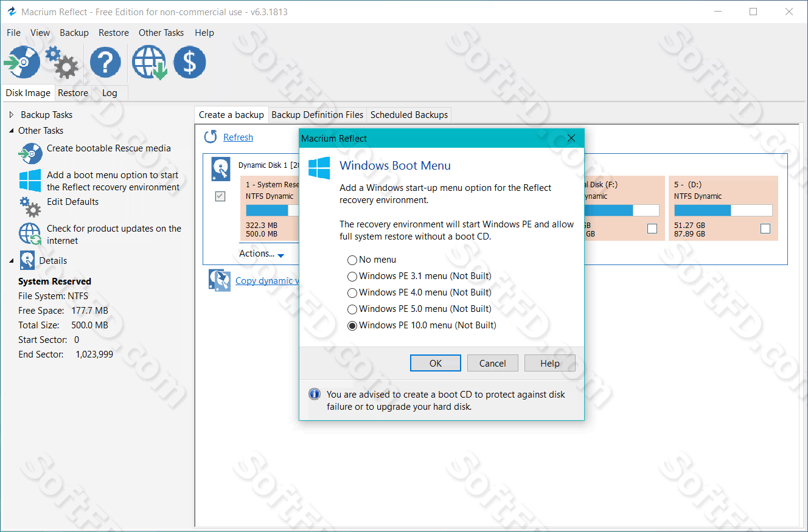808x532 pixels.
Task: Click the disk image backup toolbar icon
Action: pos(22,62)
